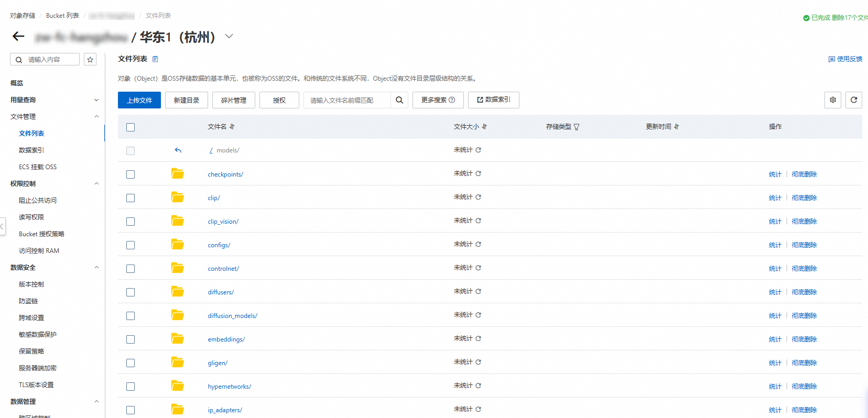This screenshot has height=418, width=868.
Task: Click the 上传文件 button
Action: point(139,100)
